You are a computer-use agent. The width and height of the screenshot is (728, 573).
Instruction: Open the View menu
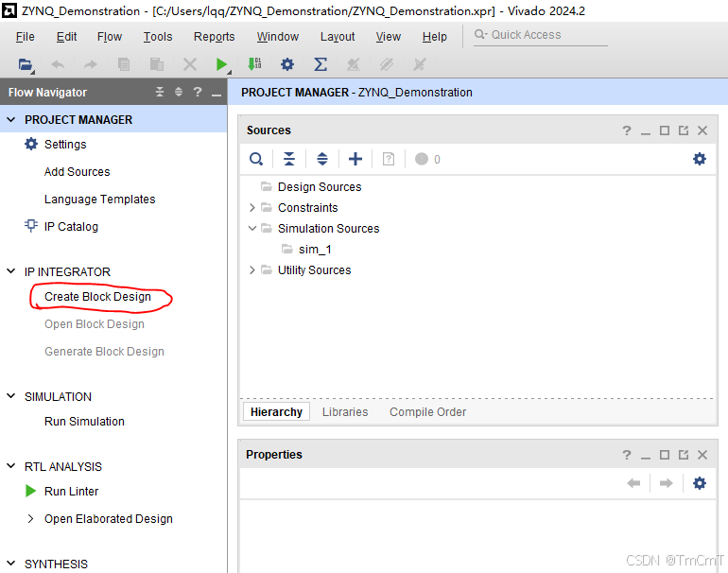tap(389, 36)
